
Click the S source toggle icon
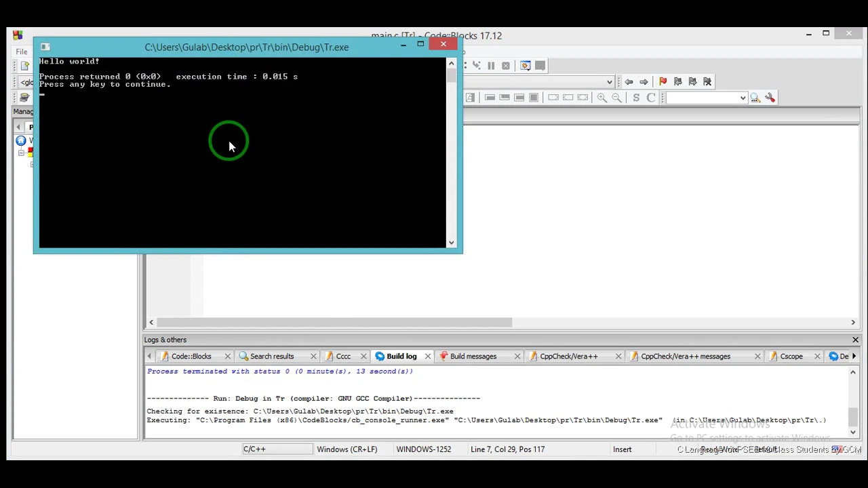point(636,98)
